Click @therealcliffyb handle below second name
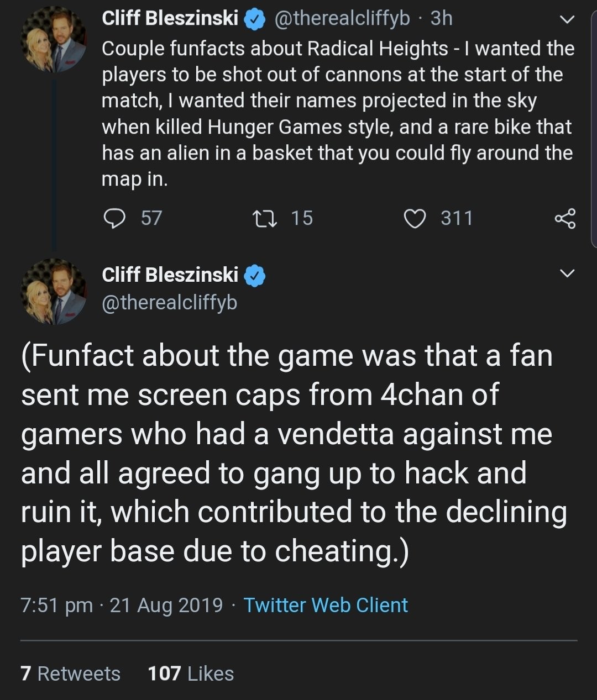Image resolution: width=597 pixels, height=700 pixels. pos(169,302)
